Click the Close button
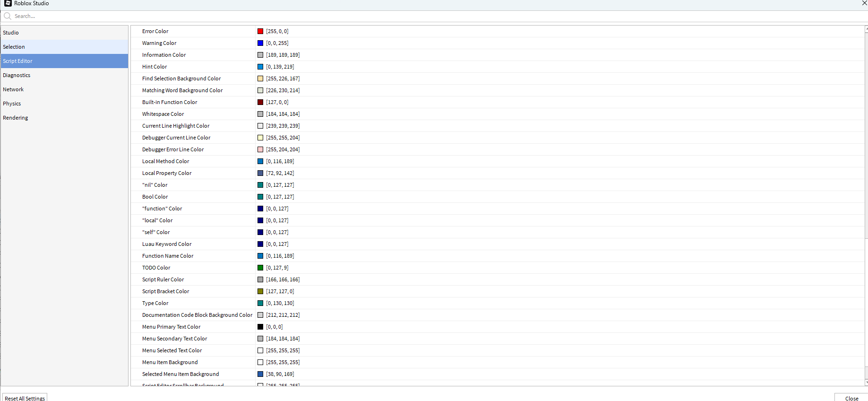Viewport: 868px width, 401px height. coord(851,398)
